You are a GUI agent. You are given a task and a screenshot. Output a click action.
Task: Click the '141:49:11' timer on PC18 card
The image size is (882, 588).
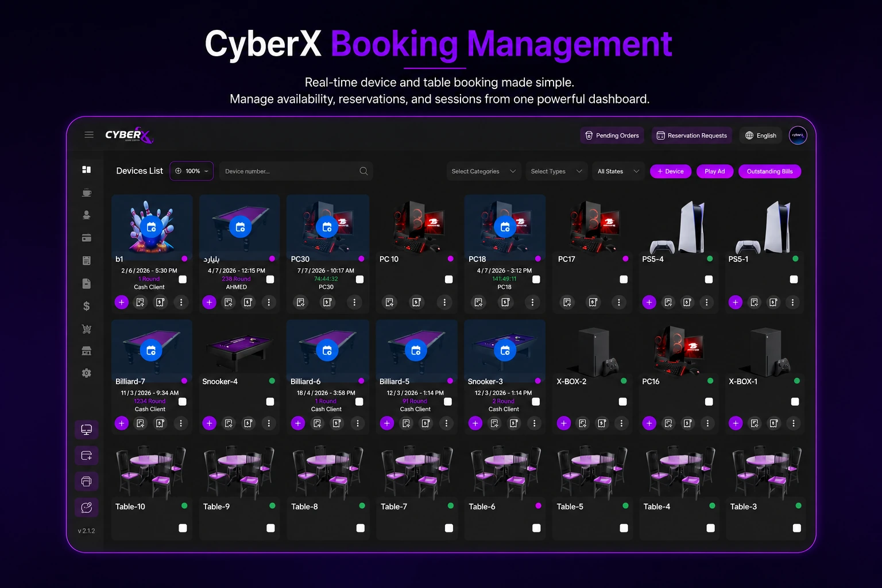pos(504,279)
